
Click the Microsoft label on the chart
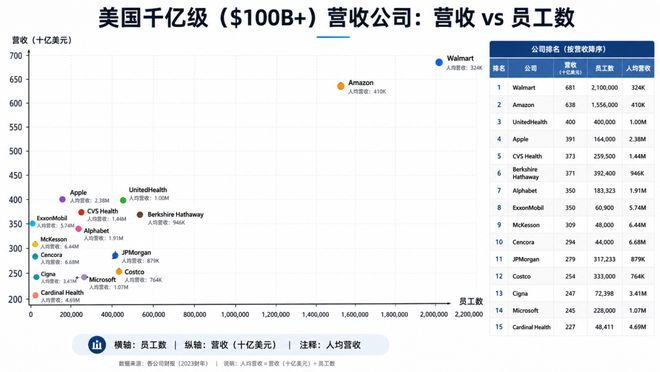pyautogui.click(x=102, y=279)
